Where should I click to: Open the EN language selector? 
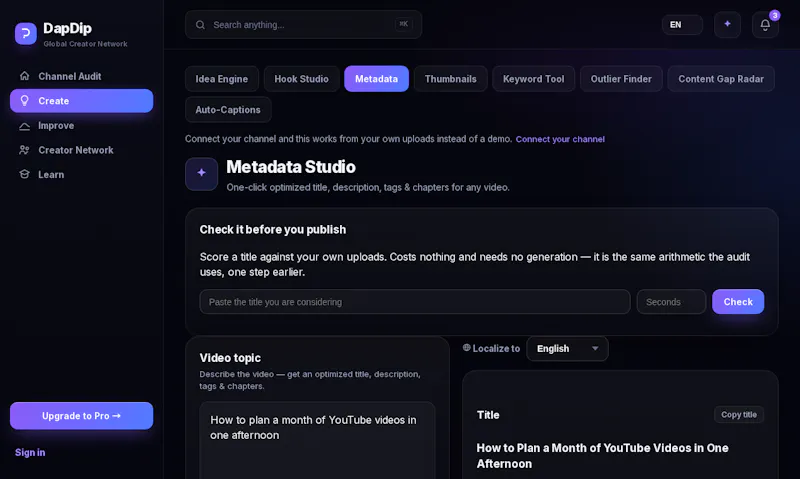[682, 24]
